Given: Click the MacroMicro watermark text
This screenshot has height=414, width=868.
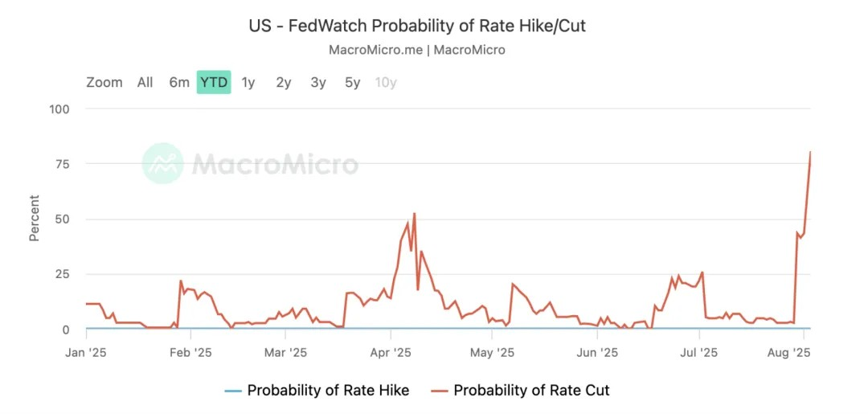Looking at the screenshot, I should tap(275, 164).
